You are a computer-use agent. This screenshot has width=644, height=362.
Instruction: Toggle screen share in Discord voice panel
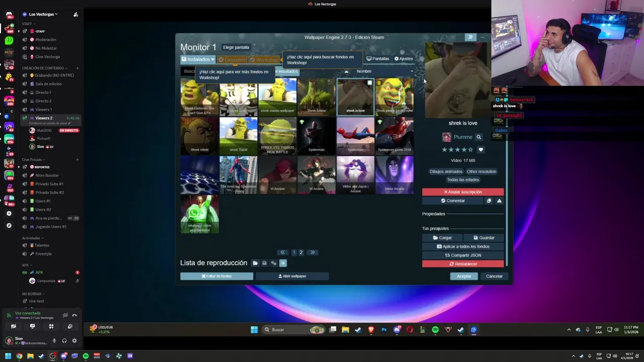pyautogui.click(x=32, y=326)
